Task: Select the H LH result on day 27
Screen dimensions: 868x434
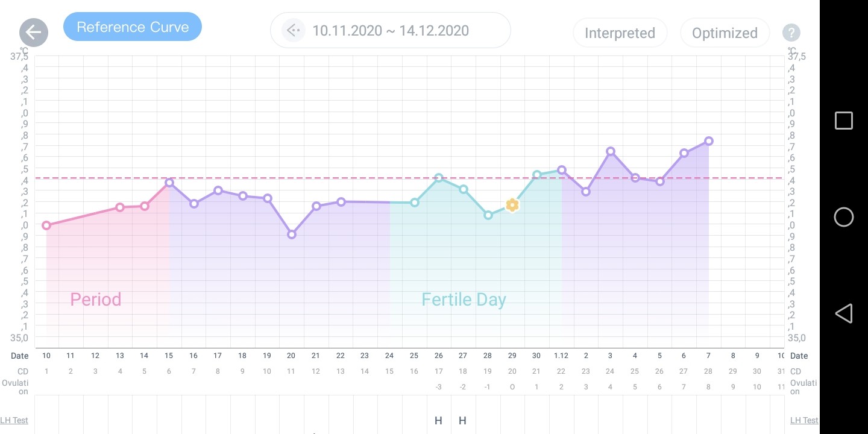Action: tap(462, 420)
